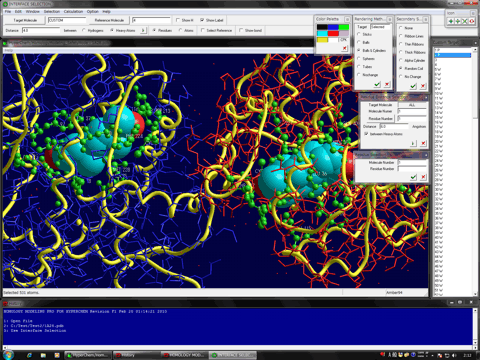Open Internet Explorer from taskbar
This screenshot has height=360, width=480.
pyautogui.click(x=29, y=355)
